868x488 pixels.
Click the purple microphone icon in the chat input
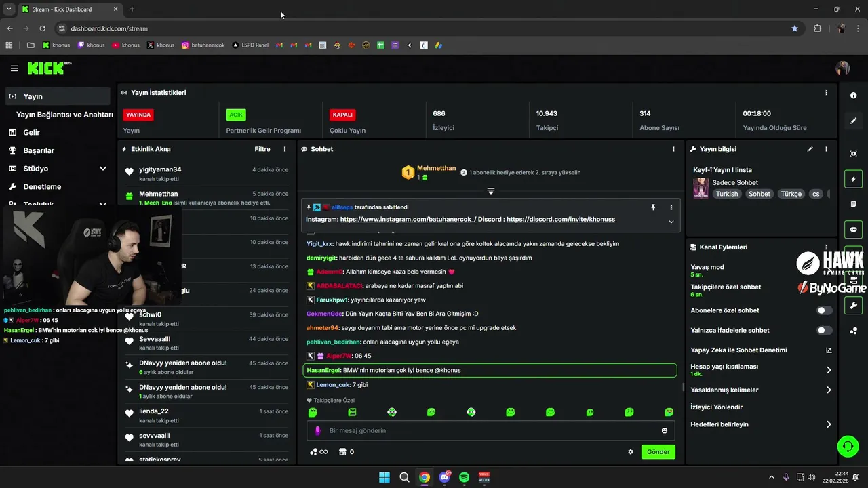[317, 430]
